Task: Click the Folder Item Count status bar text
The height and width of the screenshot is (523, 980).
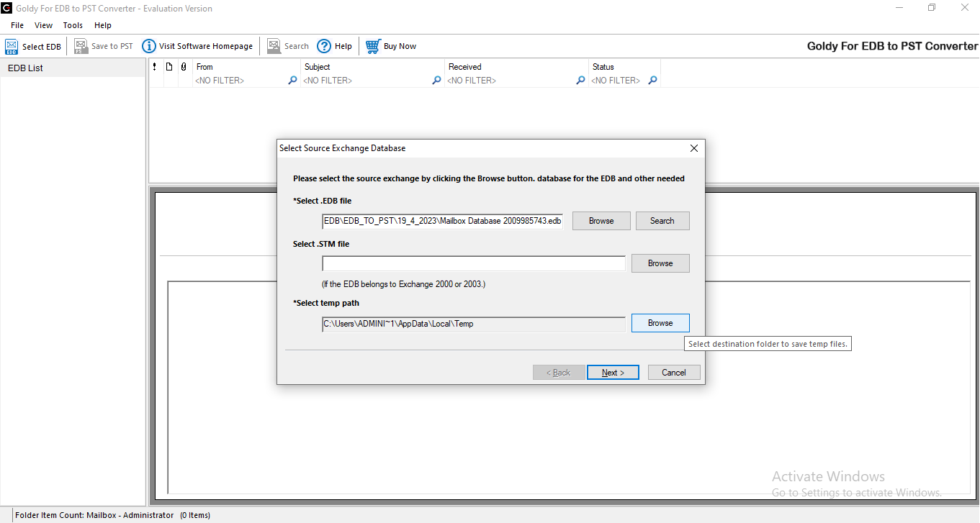Action: click(112, 515)
